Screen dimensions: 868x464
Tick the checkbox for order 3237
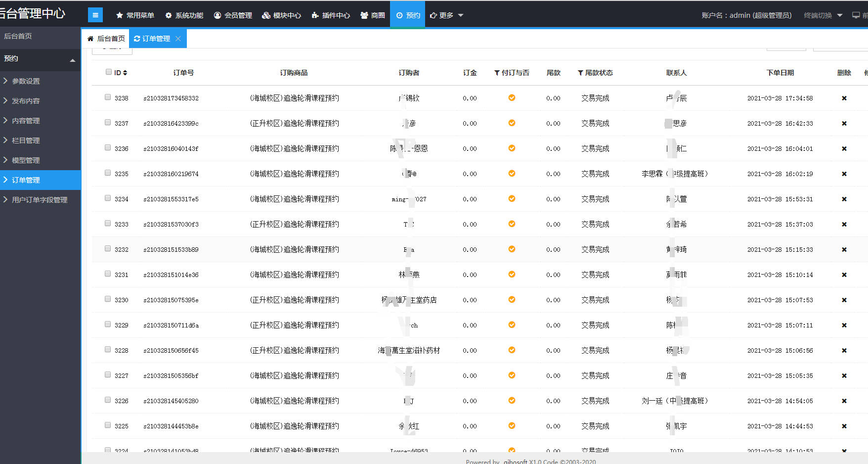[108, 122]
